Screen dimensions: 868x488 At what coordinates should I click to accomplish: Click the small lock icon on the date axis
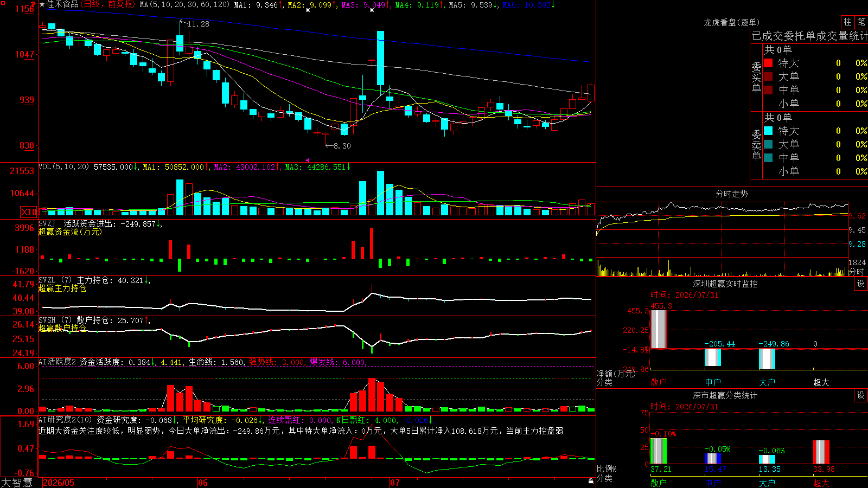tap(591, 481)
